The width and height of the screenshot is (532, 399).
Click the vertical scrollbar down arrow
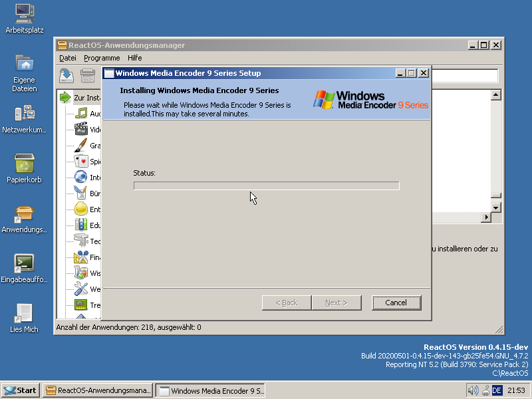(495, 207)
